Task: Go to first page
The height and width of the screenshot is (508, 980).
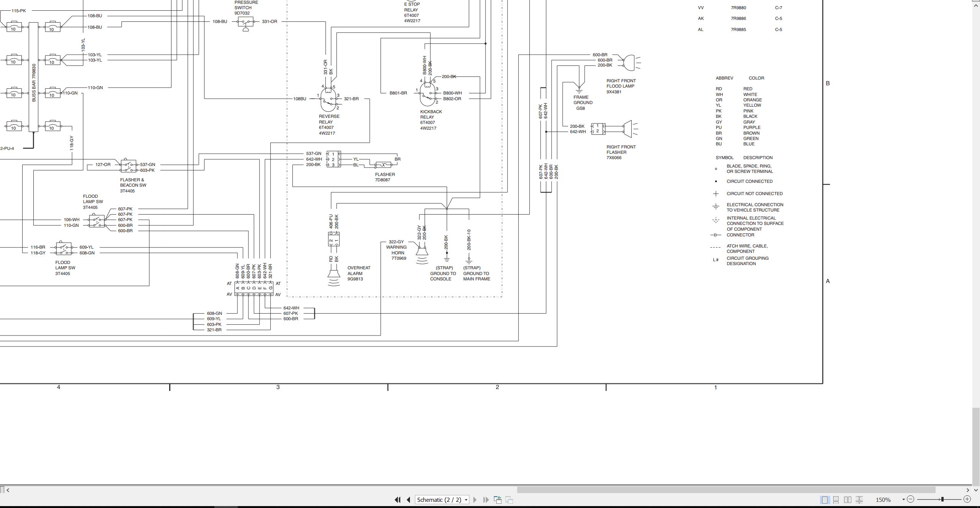Action: tap(397, 500)
